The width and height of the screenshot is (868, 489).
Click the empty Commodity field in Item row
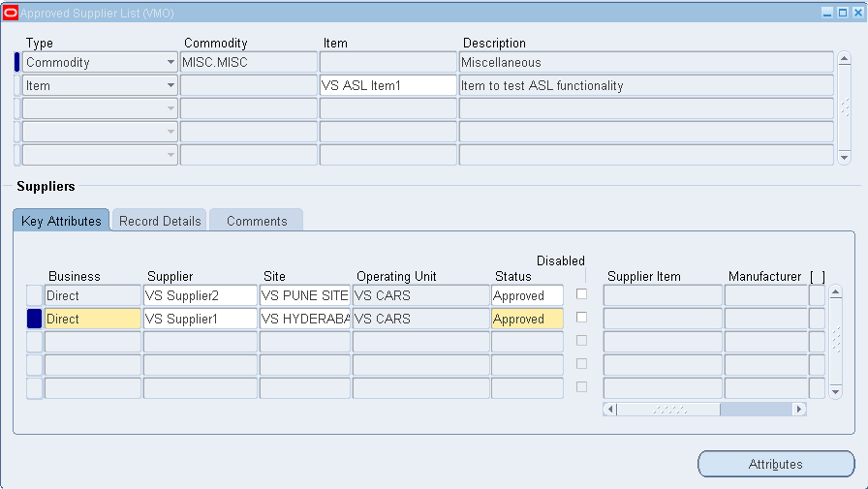tap(249, 86)
